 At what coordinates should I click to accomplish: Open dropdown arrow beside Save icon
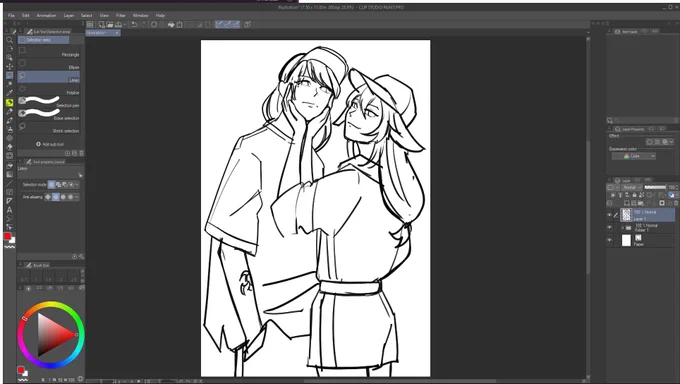pos(124,25)
